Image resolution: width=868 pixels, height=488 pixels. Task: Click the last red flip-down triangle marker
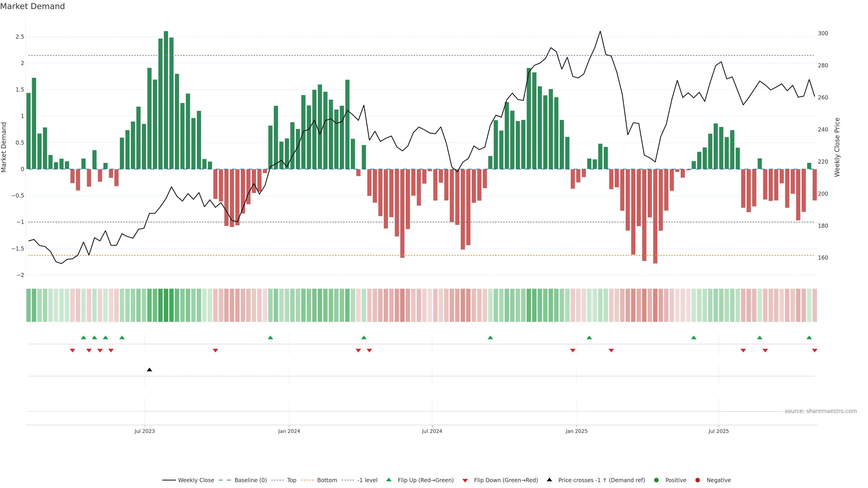(x=814, y=351)
